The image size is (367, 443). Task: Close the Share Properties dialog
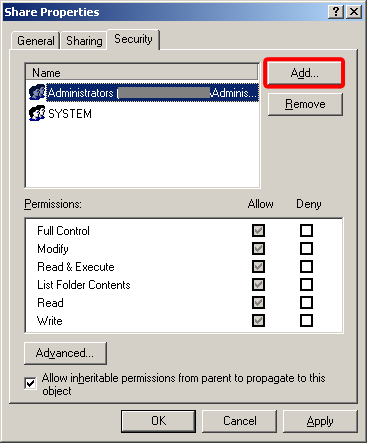click(354, 12)
